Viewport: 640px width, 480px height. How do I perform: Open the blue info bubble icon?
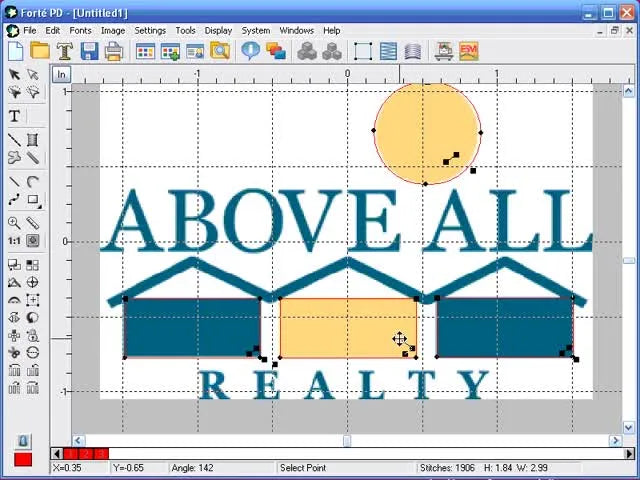pyautogui.click(x=250, y=51)
